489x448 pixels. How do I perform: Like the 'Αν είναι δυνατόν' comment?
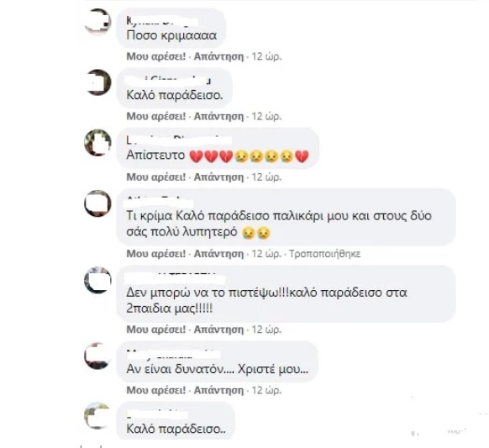(x=156, y=390)
